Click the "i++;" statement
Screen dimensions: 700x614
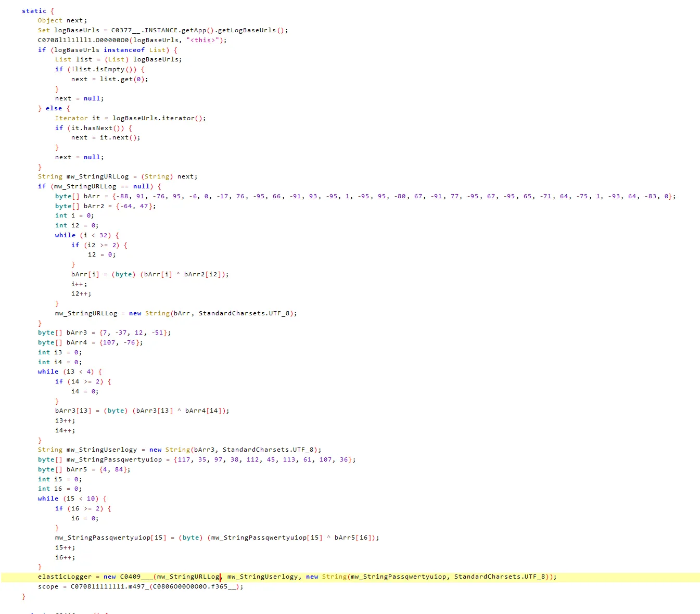point(79,284)
